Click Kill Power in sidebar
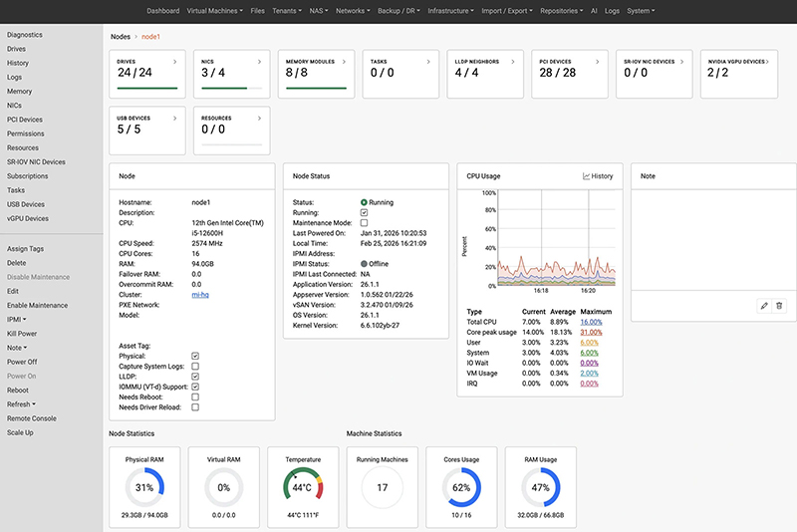The height and width of the screenshot is (532, 797). [x=22, y=334]
